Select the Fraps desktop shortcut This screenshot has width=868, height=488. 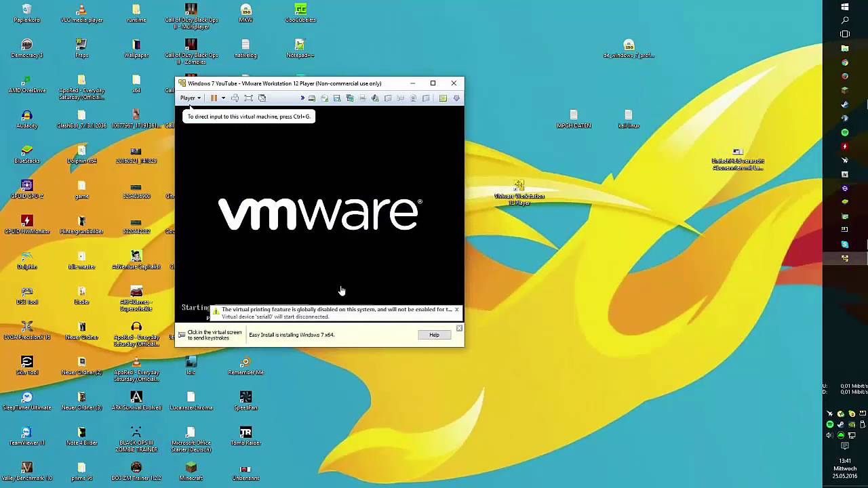click(x=81, y=48)
